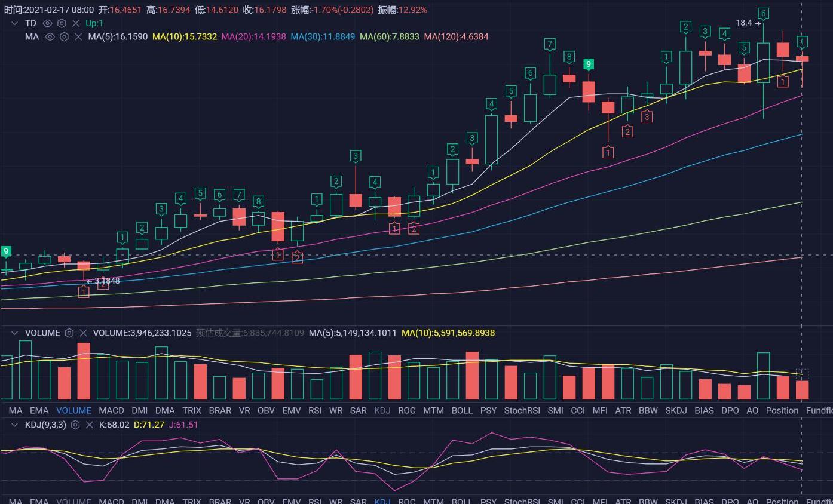Image resolution: width=833 pixels, height=504 pixels.
Task: Remove the TD indicator with its X icon
Action: click(76, 23)
